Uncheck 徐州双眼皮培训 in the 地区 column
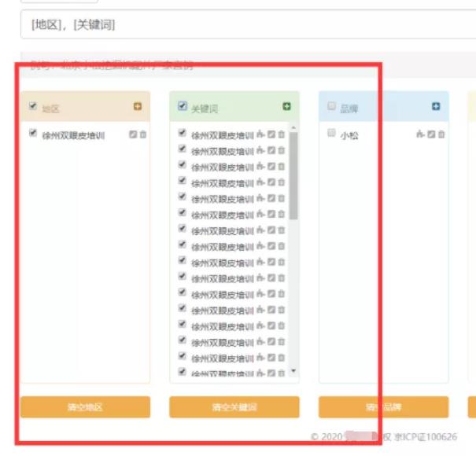476x456 pixels. tap(33, 133)
